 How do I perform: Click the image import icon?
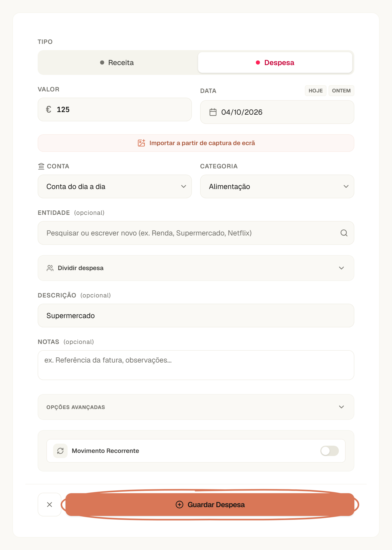tap(141, 143)
